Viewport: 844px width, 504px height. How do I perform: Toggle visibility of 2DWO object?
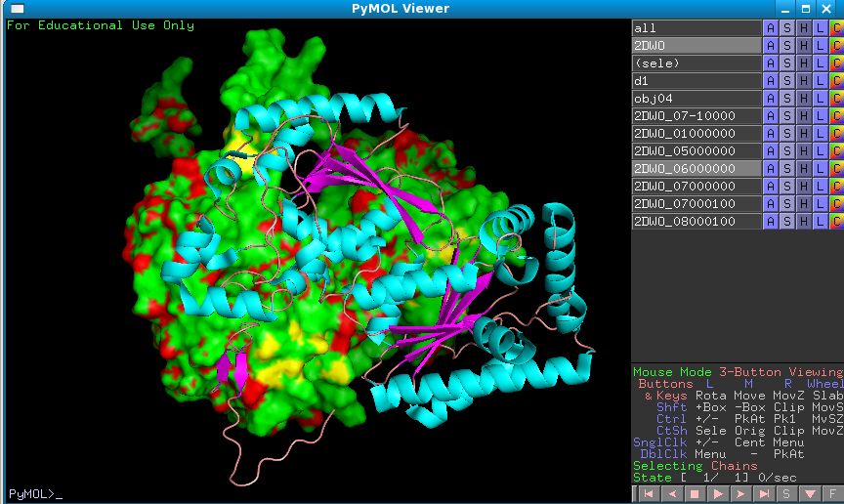coord(696,46)
